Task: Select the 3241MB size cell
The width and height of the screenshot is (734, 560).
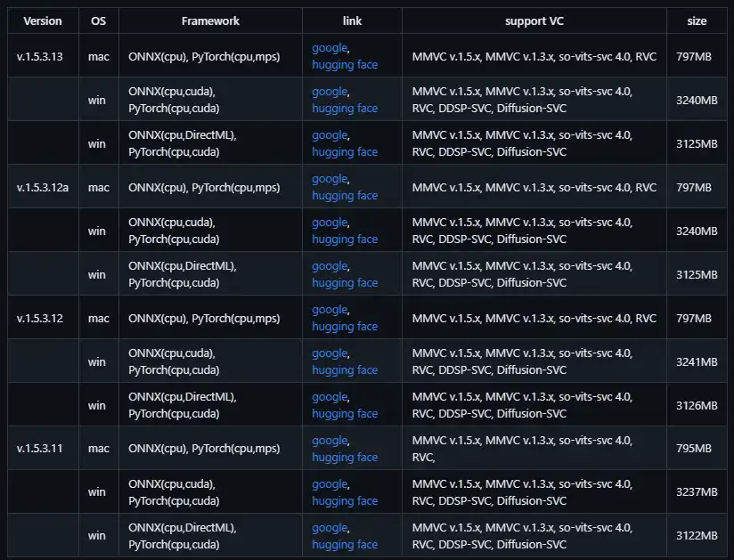Action: 697,362
